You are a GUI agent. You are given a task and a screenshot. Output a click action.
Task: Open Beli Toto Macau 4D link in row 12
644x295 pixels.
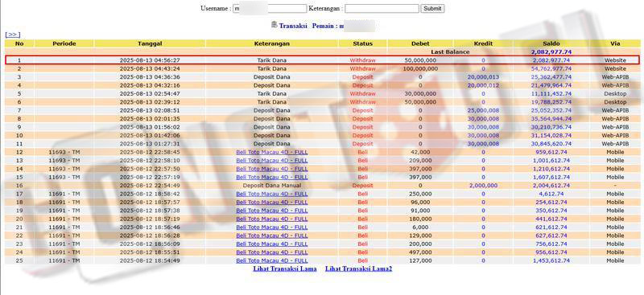(272, 152)
